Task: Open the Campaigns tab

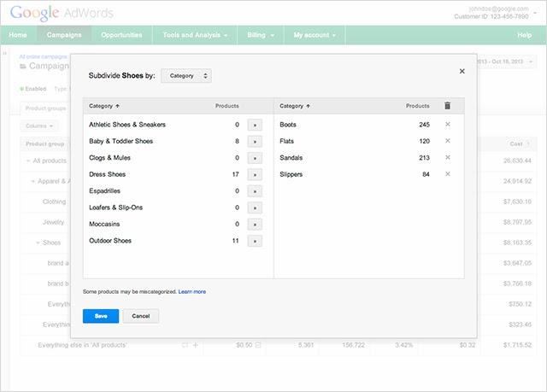Action: click(64, 35)
